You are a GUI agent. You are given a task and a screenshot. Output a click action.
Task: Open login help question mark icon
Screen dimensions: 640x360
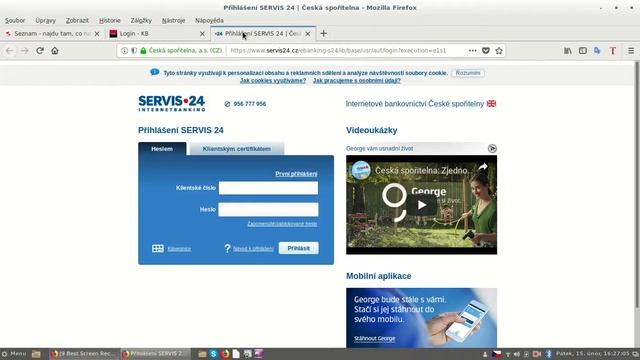click(x=227, y=248)
